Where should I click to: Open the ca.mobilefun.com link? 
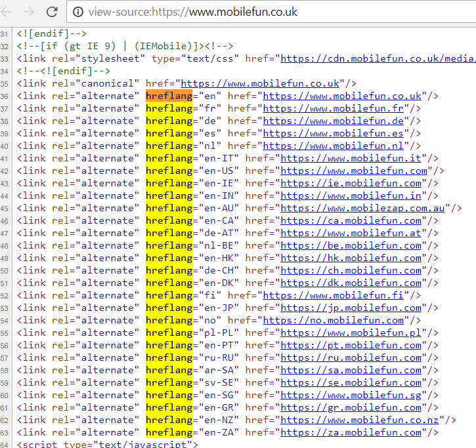click(x=351, y=220)
